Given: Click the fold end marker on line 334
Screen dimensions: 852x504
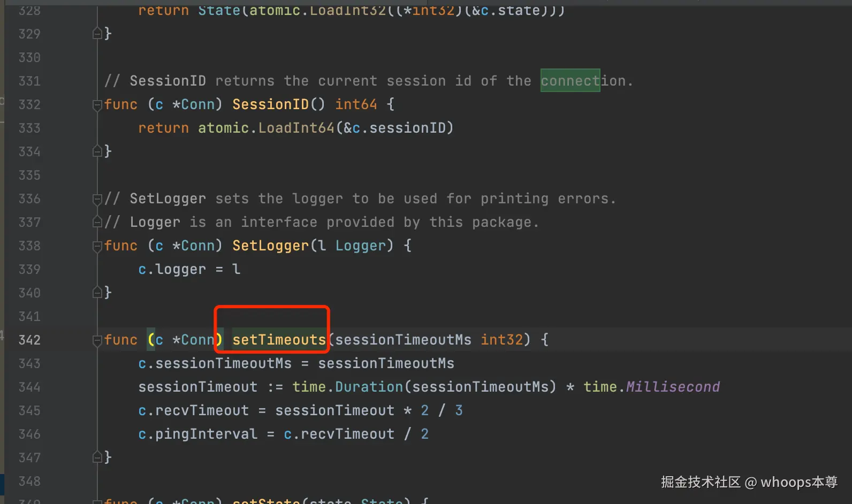Looking at the screenshot, I should [x=97, y=152].
